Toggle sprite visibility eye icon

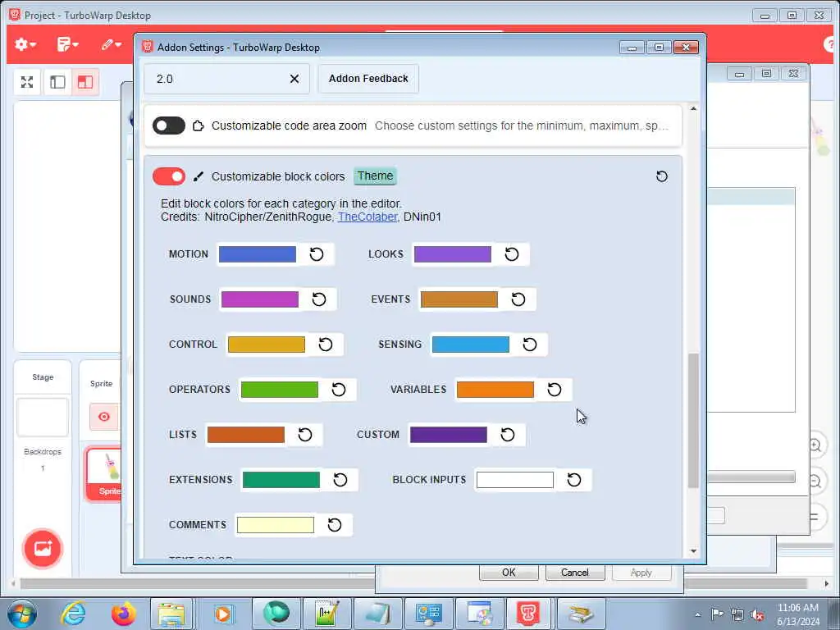[x=104, y=417]
